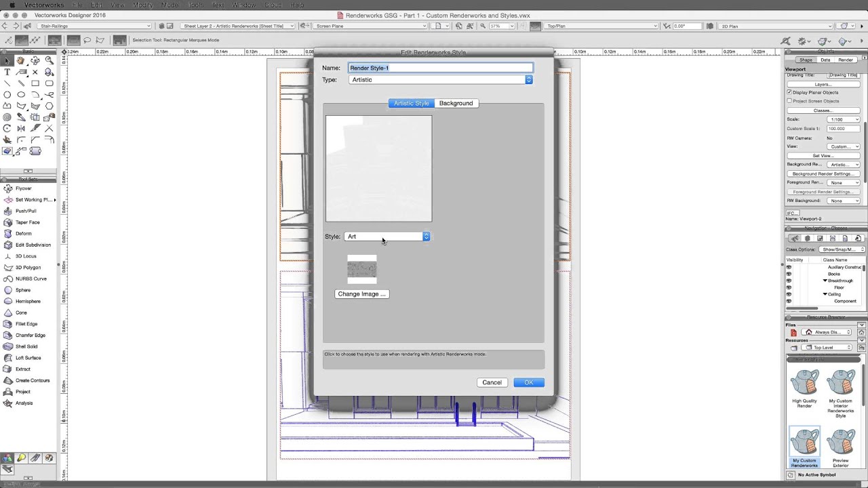The height and width of the screenshot is (488, 868).
Task: Select the Selection arrow tool
Action: click(x=7, y=60)
